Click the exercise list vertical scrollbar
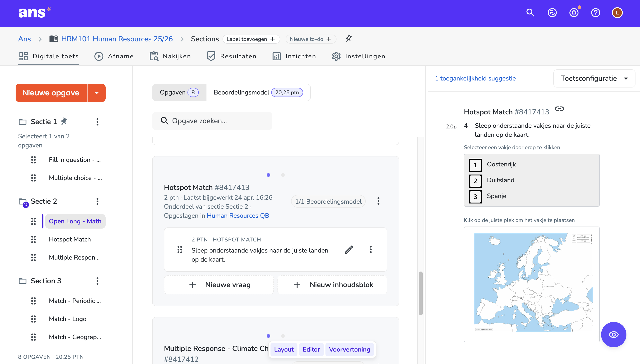Image resolution: width=640 pixels, height=364 pixels. coord(421,293)
